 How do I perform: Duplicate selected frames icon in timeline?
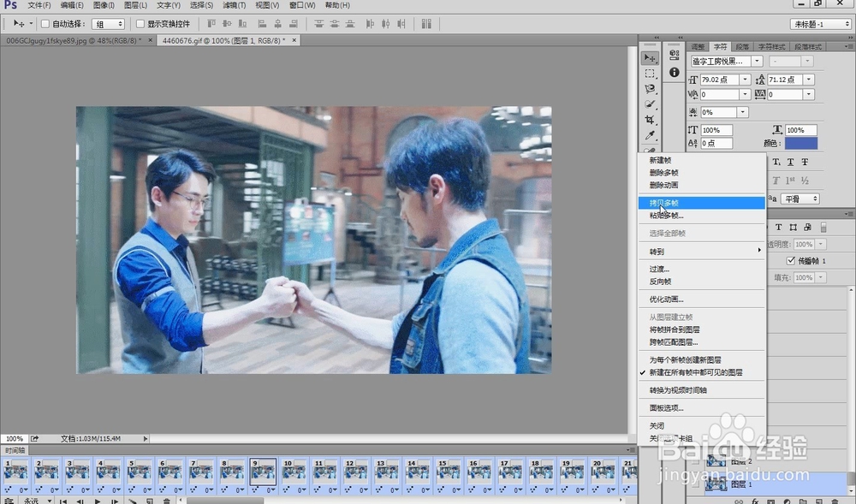pos(150,501)
